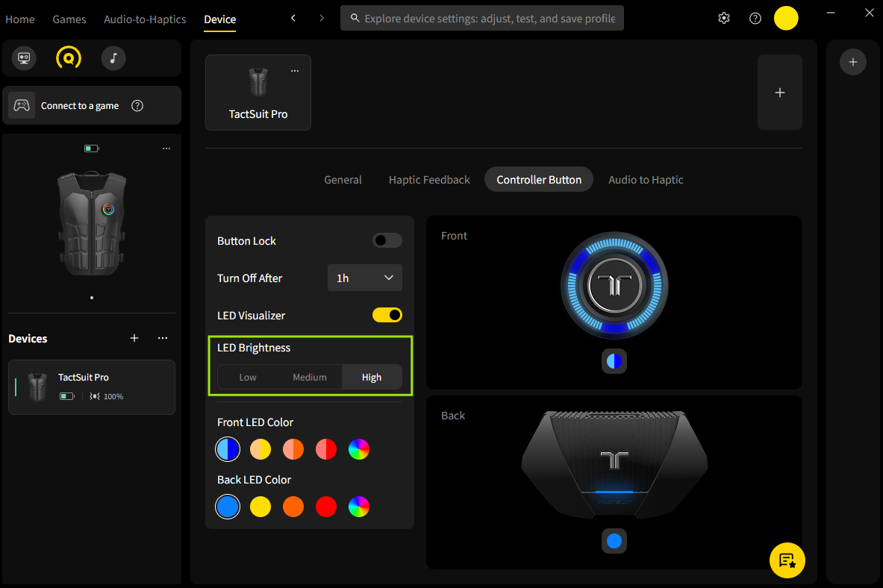Minimize the application window
This screenshot has height=588, width=883.
coord(830,13)
